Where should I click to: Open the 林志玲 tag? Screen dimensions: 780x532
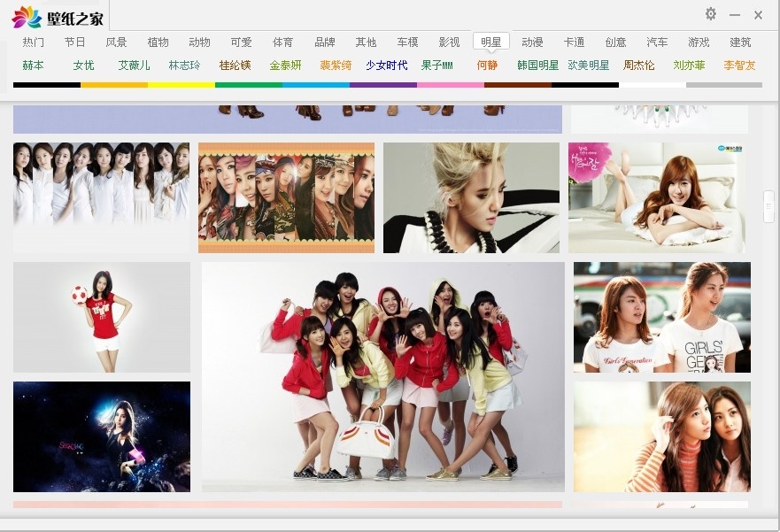click(184, 66)
